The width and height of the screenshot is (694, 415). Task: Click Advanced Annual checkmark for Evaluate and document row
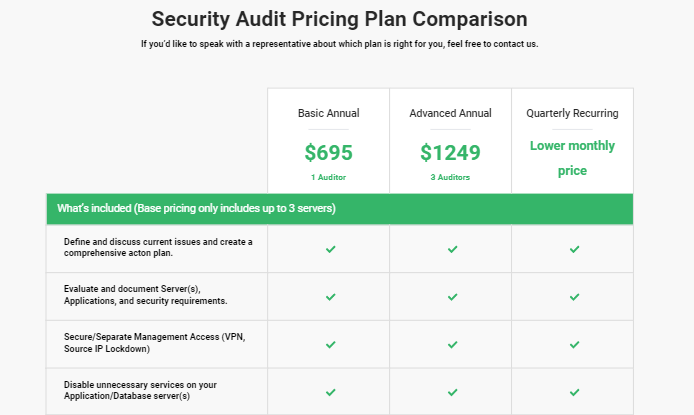point(452,297)
